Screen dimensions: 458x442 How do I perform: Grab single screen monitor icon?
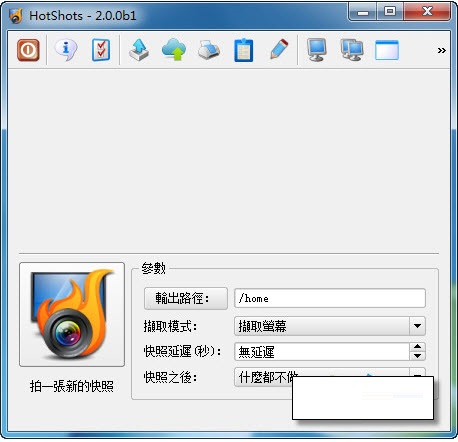[316, 50]
